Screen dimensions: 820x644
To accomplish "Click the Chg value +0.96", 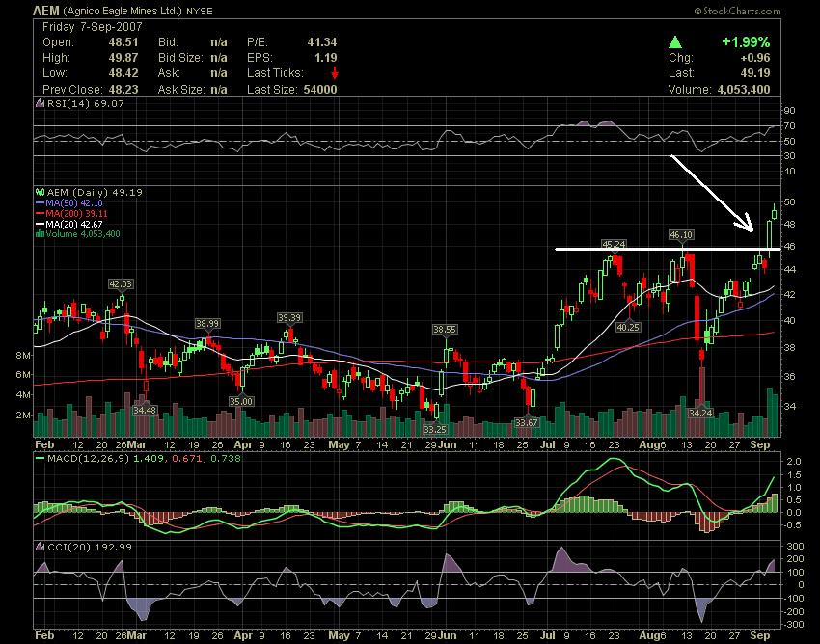I will click(754, 58).
